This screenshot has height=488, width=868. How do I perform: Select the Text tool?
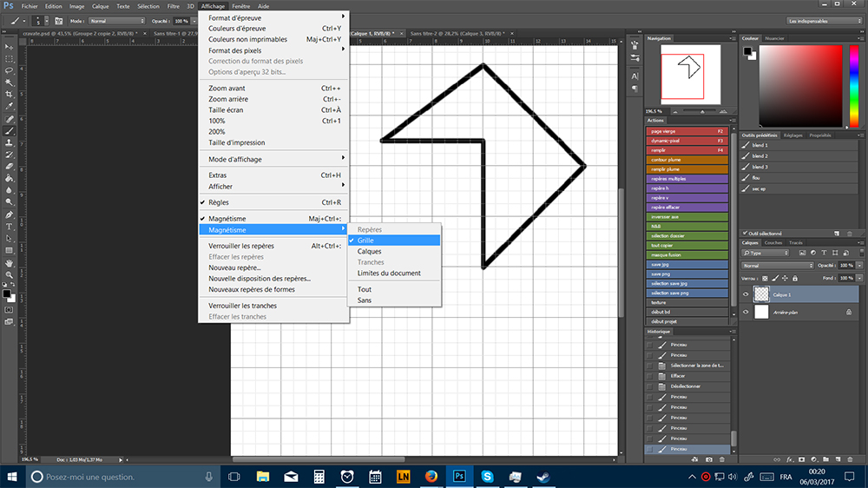coord(10,226)
